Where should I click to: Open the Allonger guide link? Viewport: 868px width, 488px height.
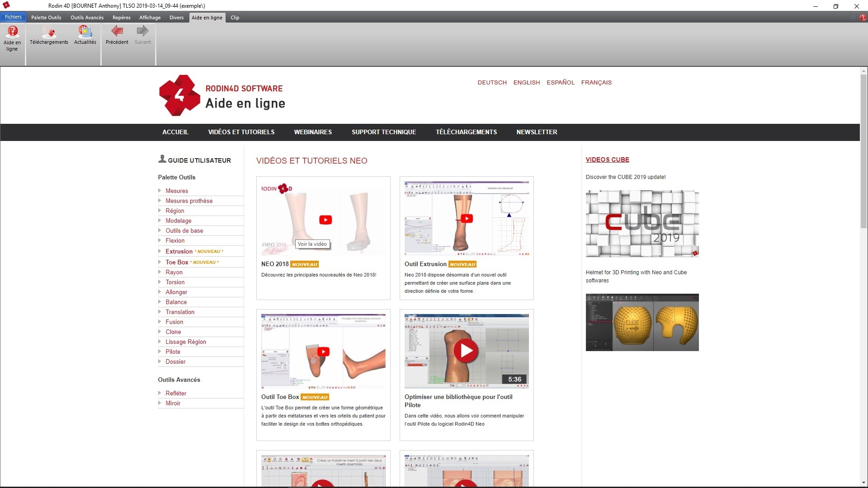click(176, 292)
